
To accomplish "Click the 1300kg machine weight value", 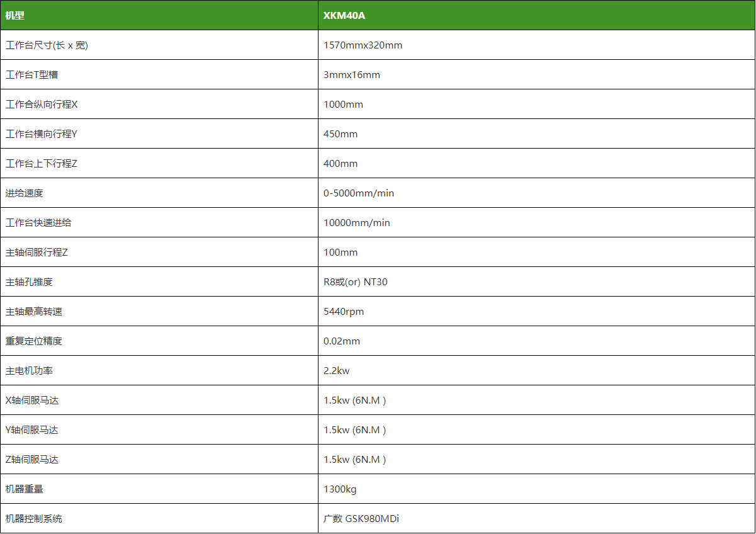I will 340,489.
